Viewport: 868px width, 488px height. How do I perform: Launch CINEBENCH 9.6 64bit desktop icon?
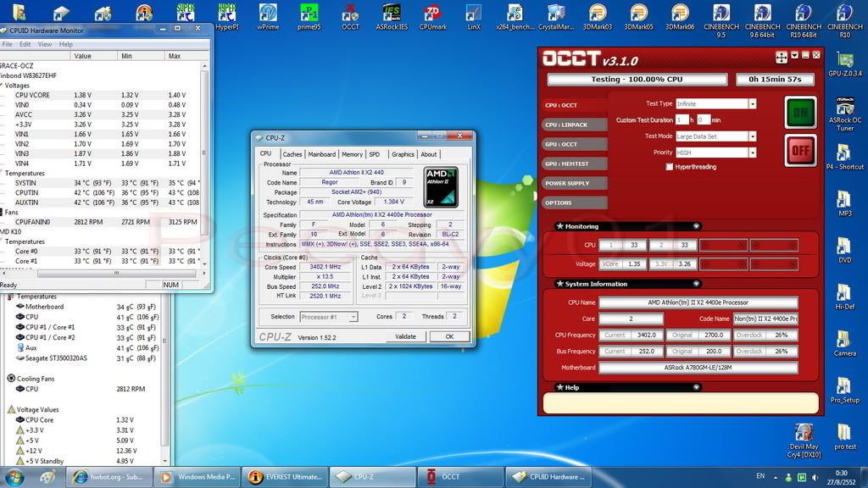[x=762, y=20]
